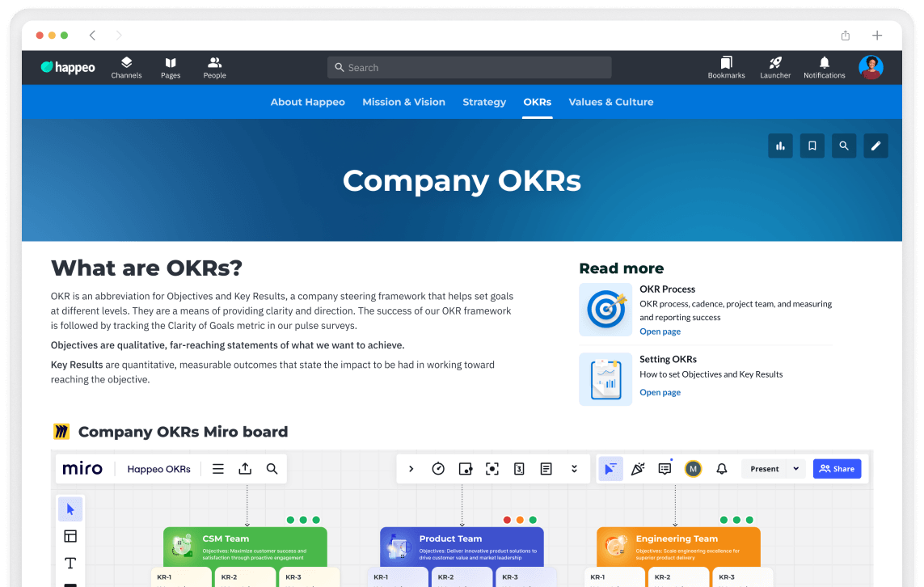Click the Happeo search field
Viewport: 924px width, 587px height.
(469, 68)
